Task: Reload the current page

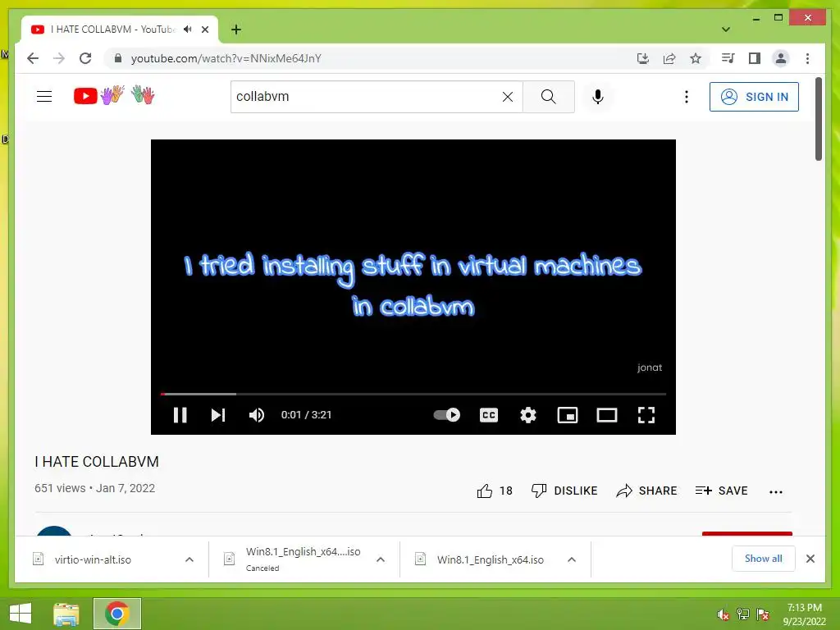Action: (85, 58)
